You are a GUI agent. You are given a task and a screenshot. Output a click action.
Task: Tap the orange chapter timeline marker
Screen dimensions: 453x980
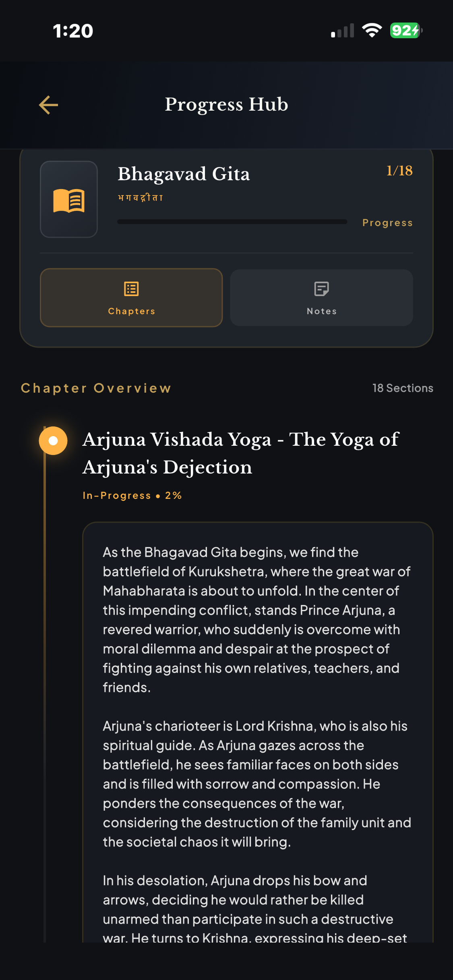pos(53,441)
